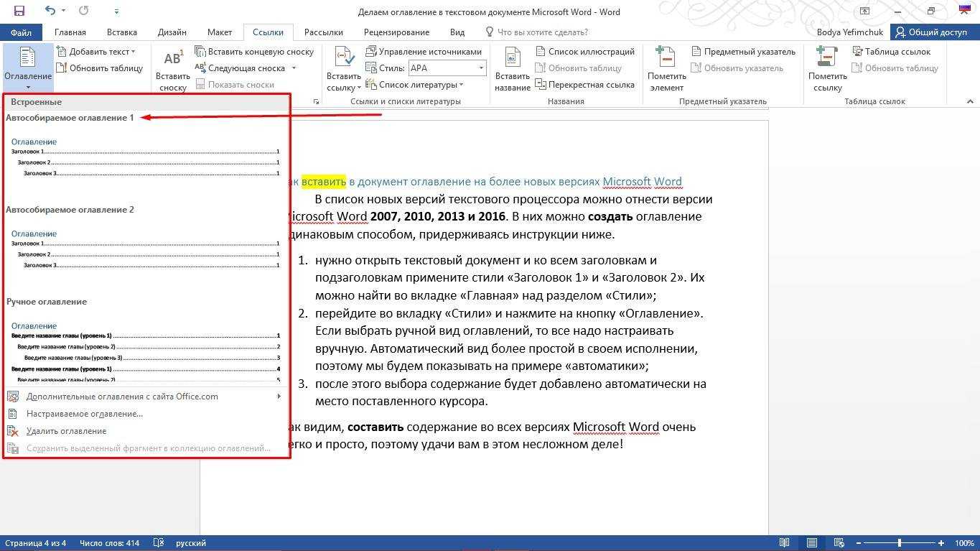Click Вставить ссылку citation button
The height and width of the screenshot is (551, 980).
[344, 70]
